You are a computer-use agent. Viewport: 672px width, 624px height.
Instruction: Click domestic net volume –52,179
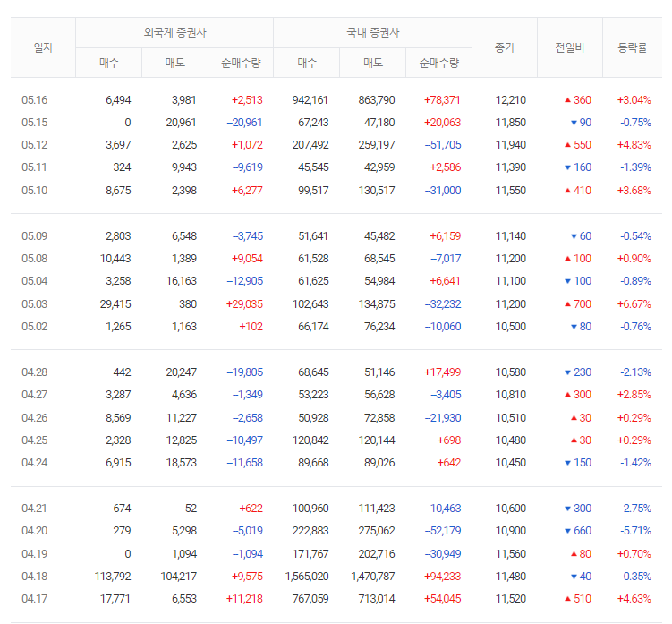click(x=443, y=530)
